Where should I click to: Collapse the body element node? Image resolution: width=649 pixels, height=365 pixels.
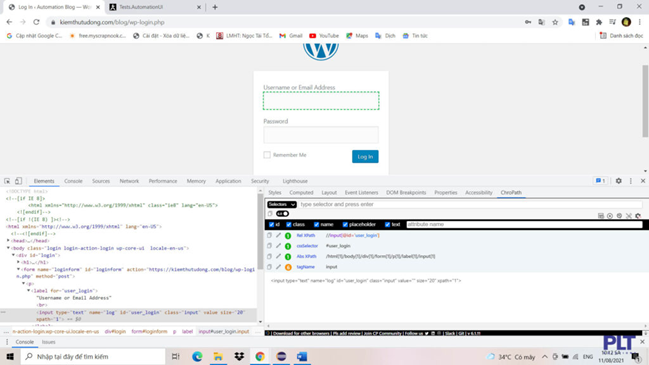(8, 248)
